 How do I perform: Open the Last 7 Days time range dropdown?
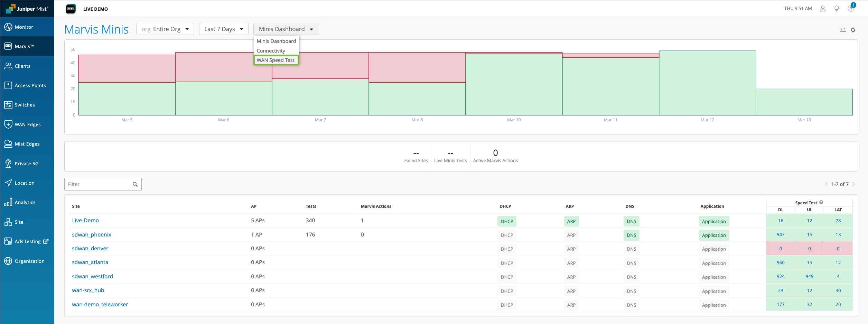(224, 29)
